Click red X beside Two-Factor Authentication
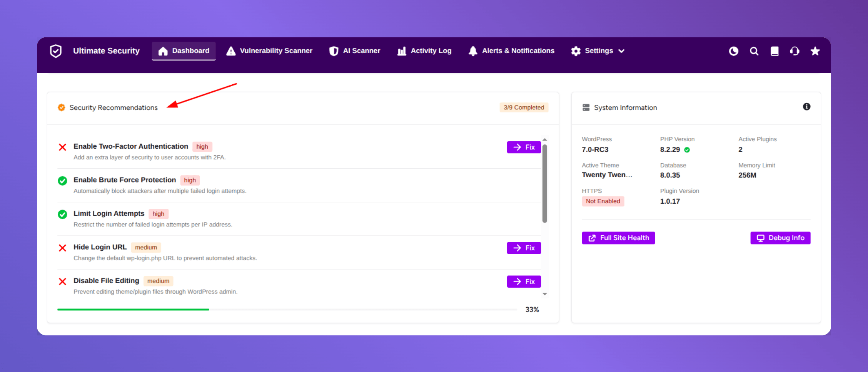 (62, 147)
